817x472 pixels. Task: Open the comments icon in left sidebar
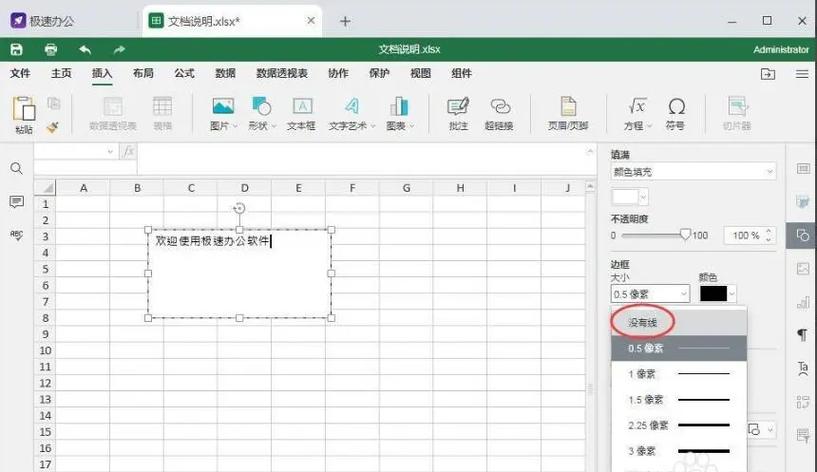17,202
